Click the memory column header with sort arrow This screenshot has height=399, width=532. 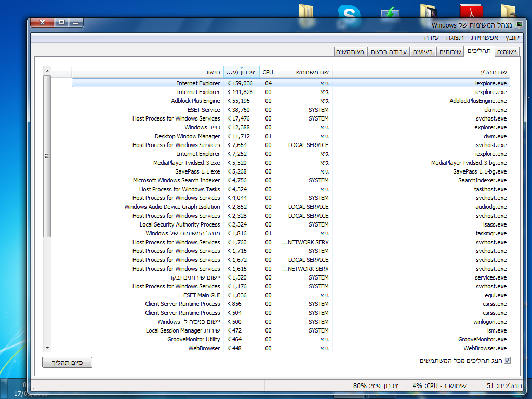point(241,72)
